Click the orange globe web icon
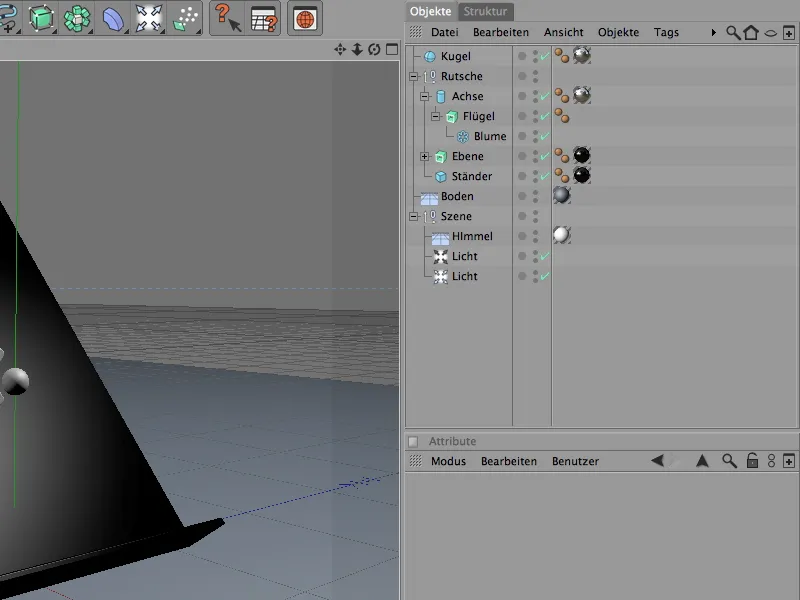The image size is (800, 600). point(305,18)
